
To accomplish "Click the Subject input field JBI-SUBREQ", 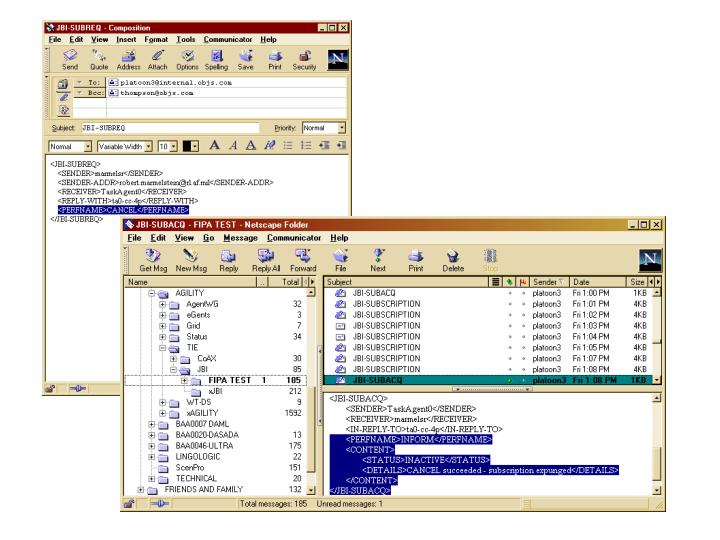I will click(x=170, y=128).
